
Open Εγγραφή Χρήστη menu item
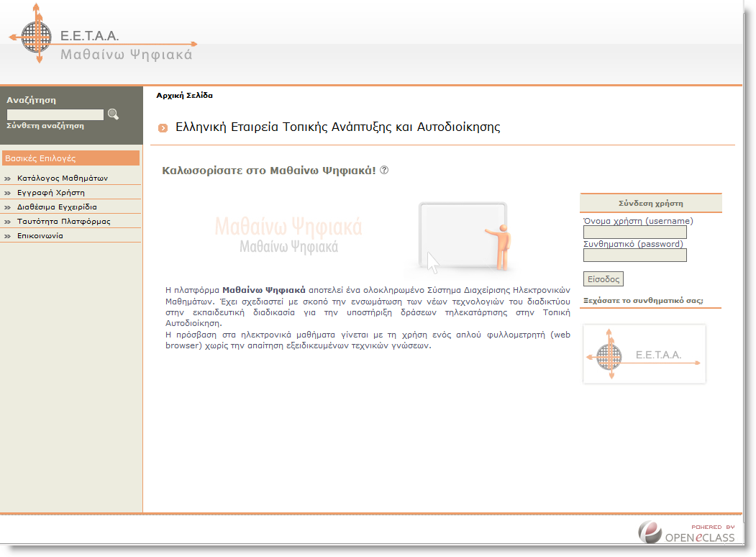(50, 192)
